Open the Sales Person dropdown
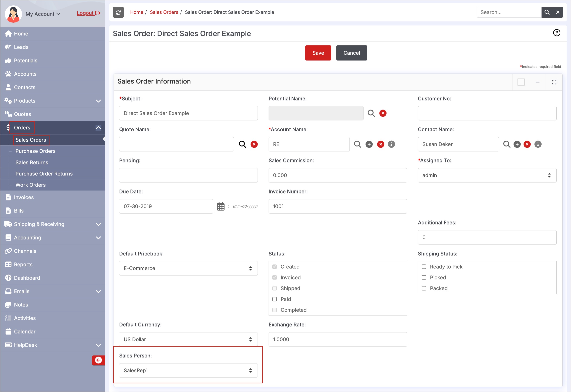 [188, 370]
